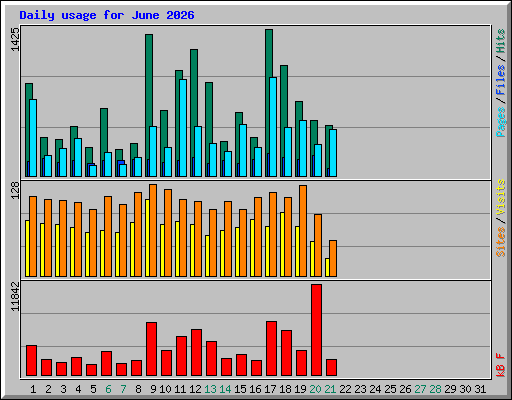512x400 pixels.
Task: Click the red KB bar for day 20
Action: (x=316, y=330)
